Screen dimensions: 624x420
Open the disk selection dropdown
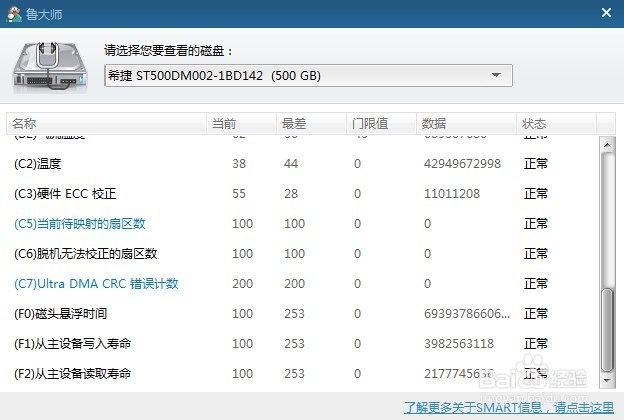(x=308, y=75)
